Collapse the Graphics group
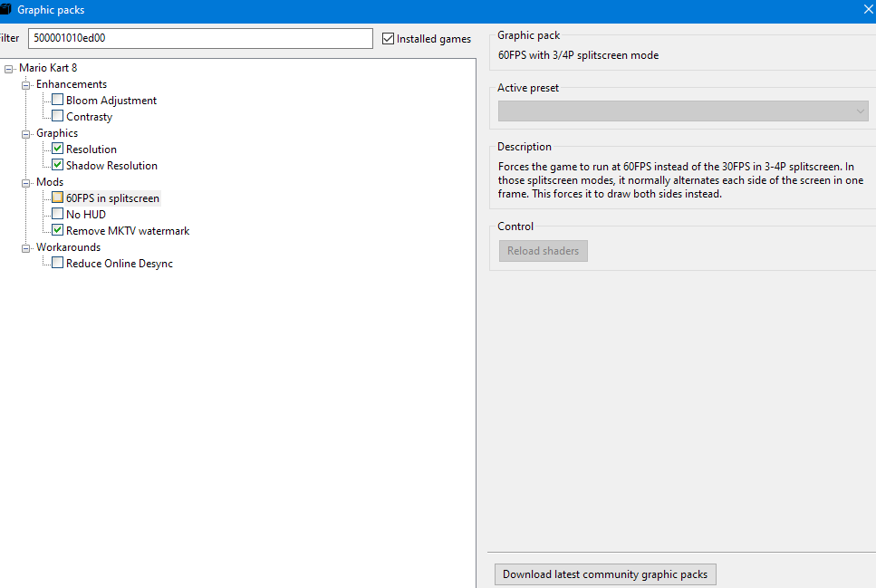 point(25,134)
